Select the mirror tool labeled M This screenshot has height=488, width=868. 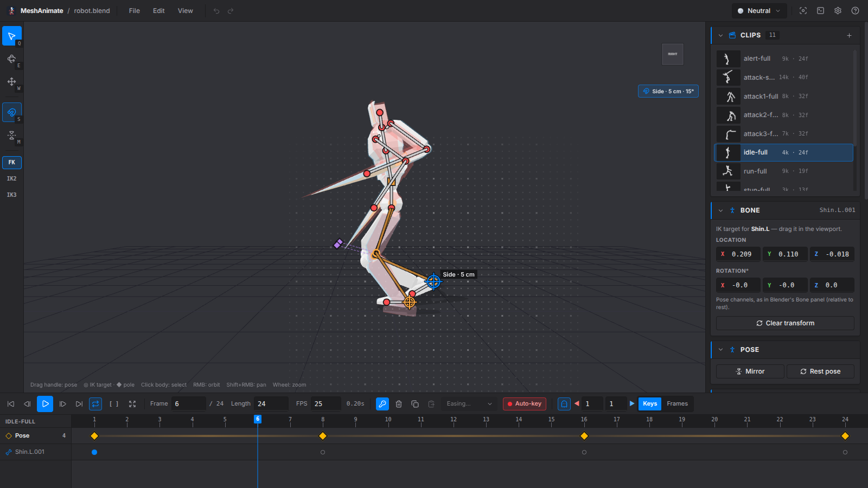click(x=12, y=135)
